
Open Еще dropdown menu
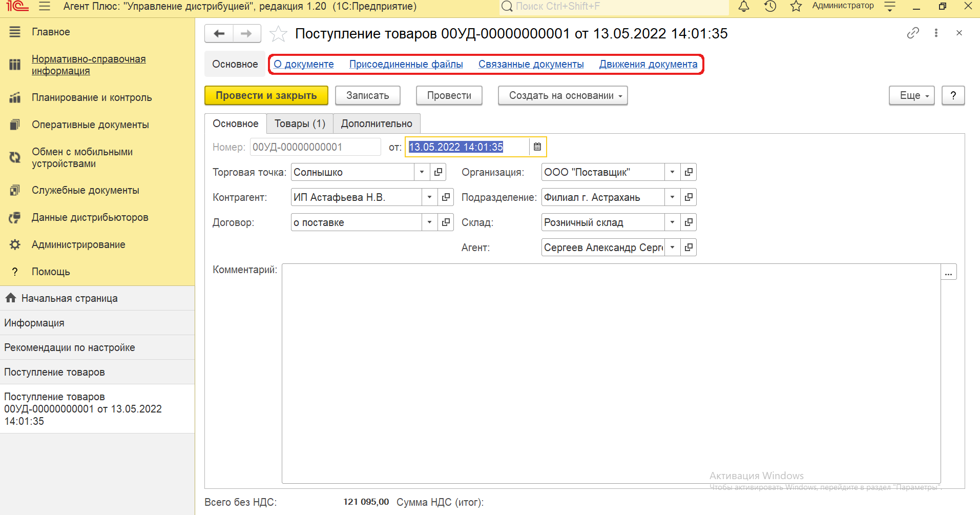point(911,95)
